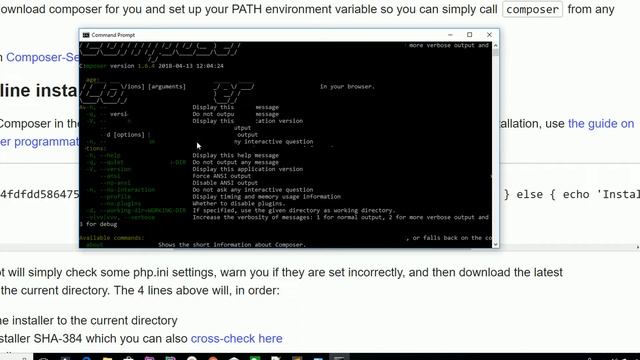
Task: Open the 'er programmat…' link behind the terminal
Action: pyautogui.click(x=40, y=142)
